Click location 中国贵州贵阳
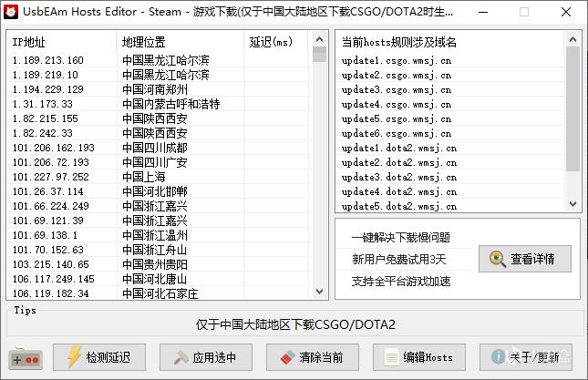Screen dimensions: 588x380 click(x=155, y=264)
